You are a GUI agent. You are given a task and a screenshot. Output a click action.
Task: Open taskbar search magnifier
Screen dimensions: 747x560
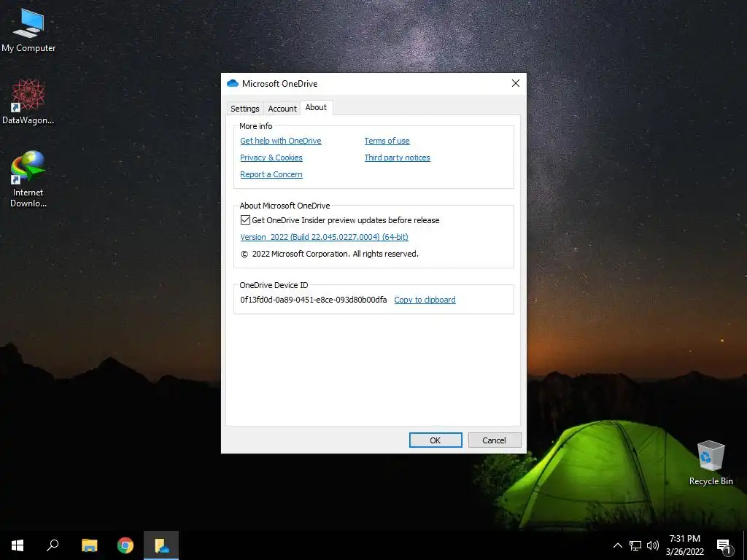pyautogui.click(x=53, y=545)
